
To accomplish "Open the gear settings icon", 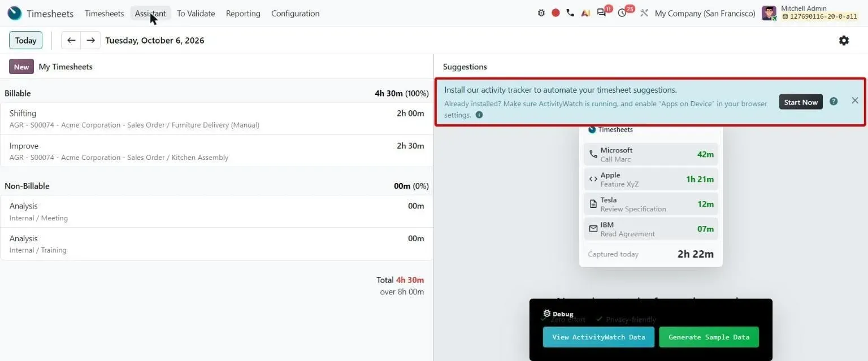I will click(844, 40).
